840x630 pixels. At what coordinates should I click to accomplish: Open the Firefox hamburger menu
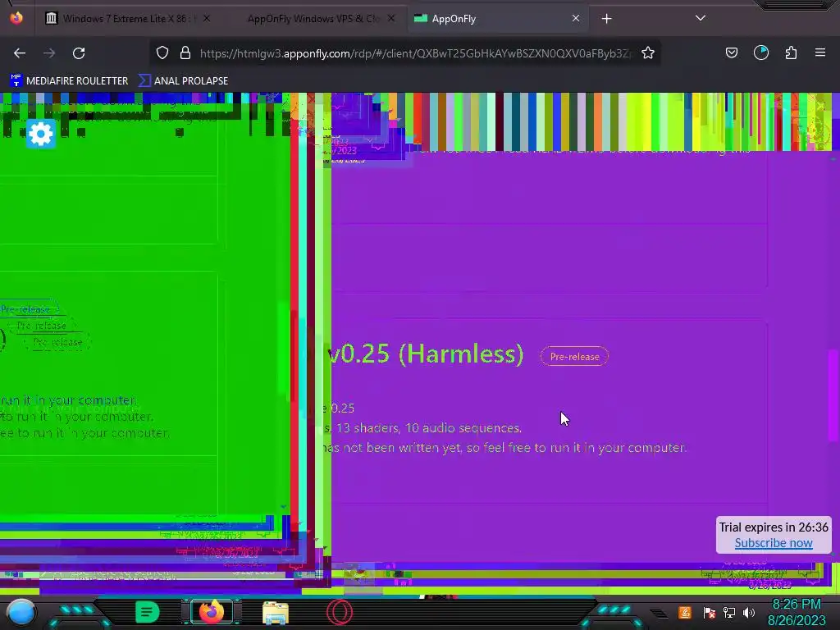pyautogui.click(x=820, y=52)
